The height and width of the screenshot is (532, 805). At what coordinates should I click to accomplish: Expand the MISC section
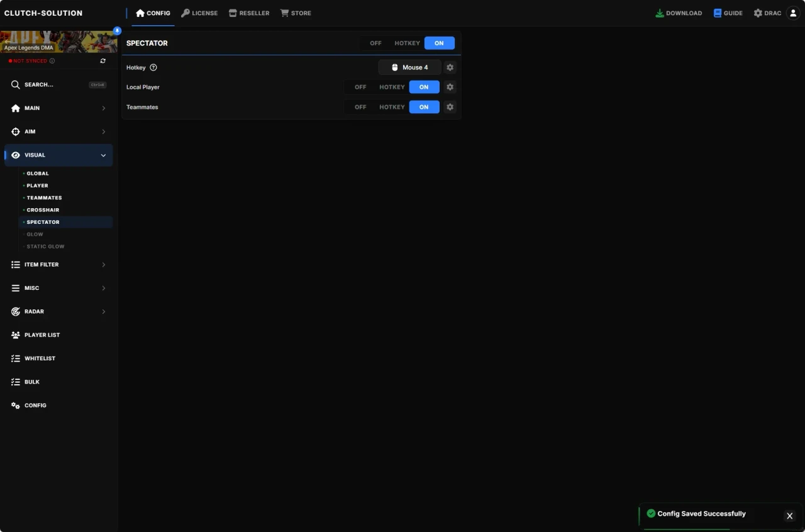tap(58, 288)
